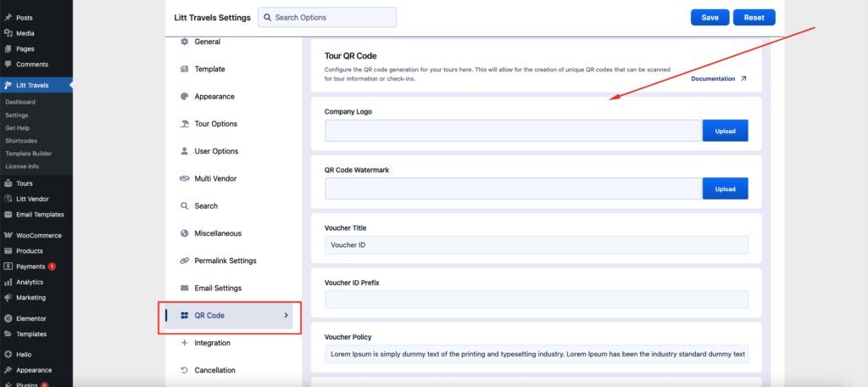This screenshot has height=387, width=868.
Task: Click the WooCommerce icon in admin menu
Action: 8,235
